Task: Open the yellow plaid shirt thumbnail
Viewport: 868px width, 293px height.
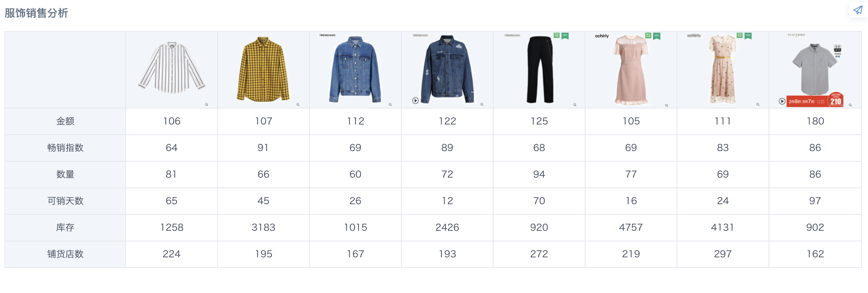Action: (264, 70)
